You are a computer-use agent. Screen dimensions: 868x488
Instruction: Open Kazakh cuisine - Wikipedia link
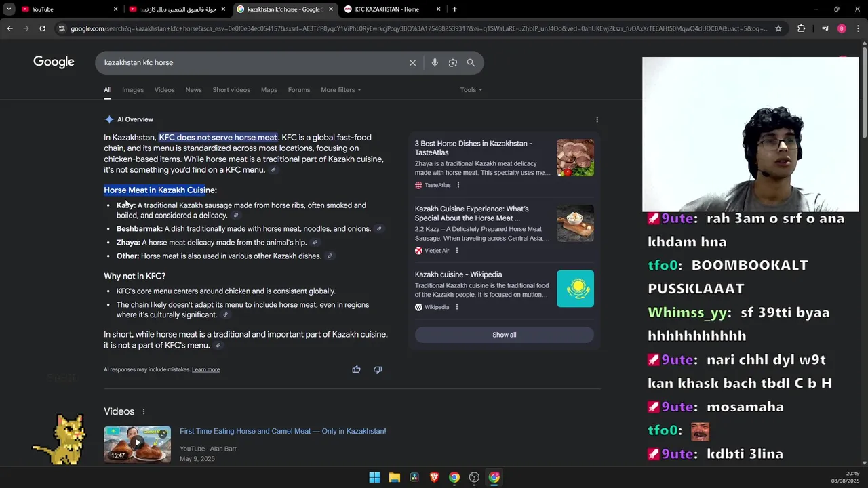click(458, 274)
